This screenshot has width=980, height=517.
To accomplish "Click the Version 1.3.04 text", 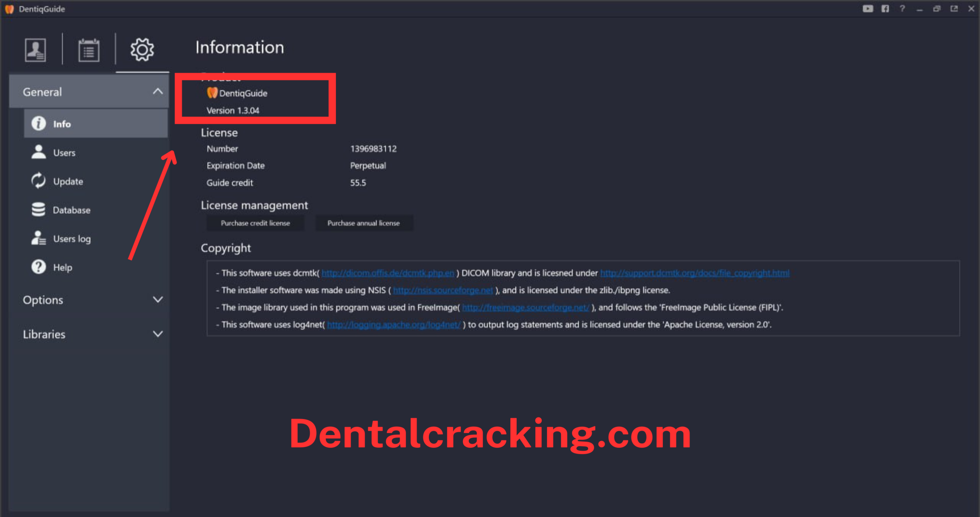I will click(x=233, y=110).
